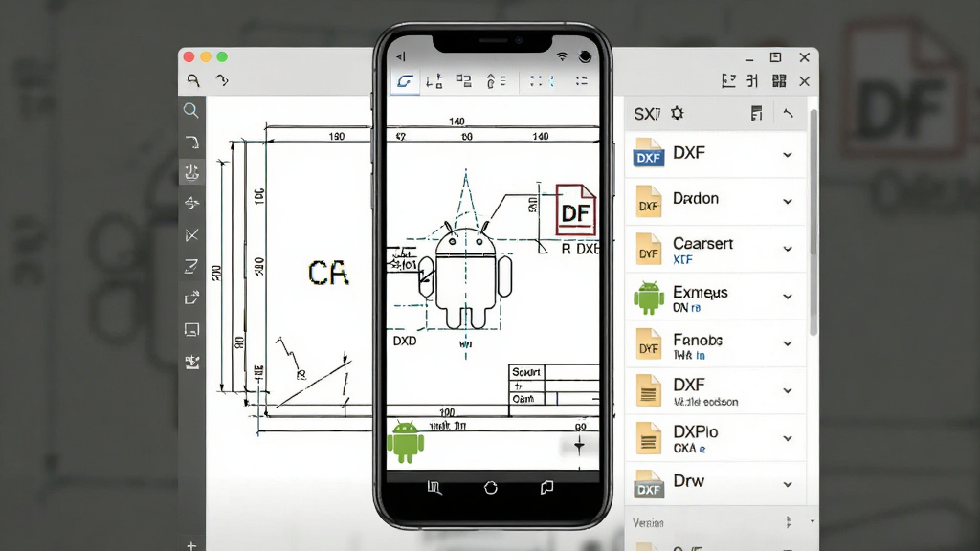This screenshot has height=551, width=980.
Task: Click the gear settings icon beside SXI
Action: pyautogui.click(x=678, y=113)
